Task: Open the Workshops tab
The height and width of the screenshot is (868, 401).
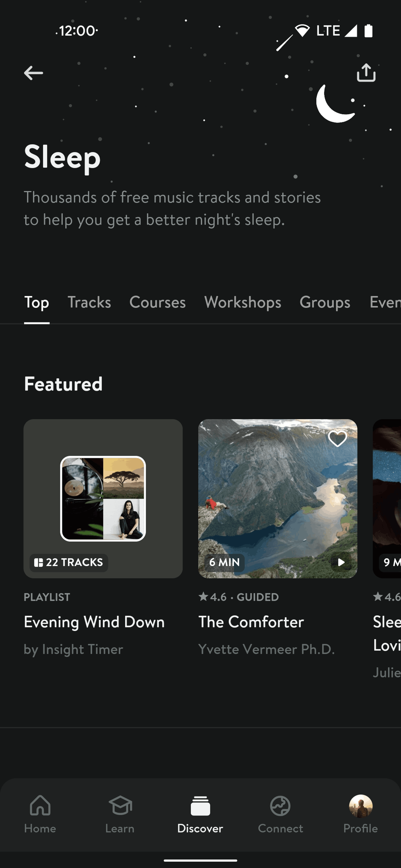Action: 242,302
